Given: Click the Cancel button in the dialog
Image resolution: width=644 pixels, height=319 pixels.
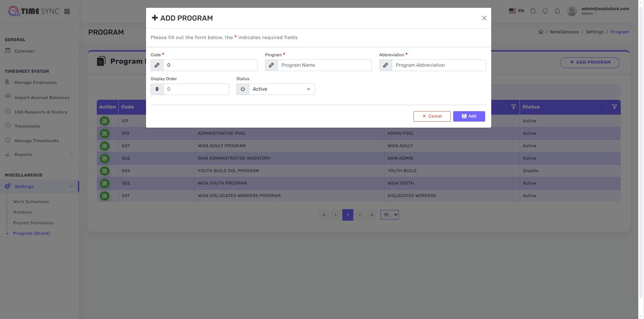Looking at the screenshot, I should click(x=432, y=116).
